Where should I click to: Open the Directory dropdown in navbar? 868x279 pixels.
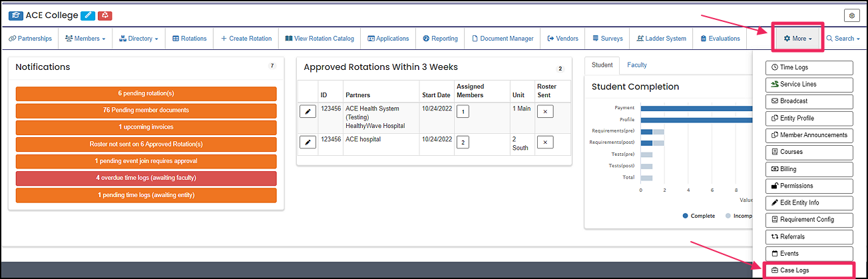tap(138, 39)
